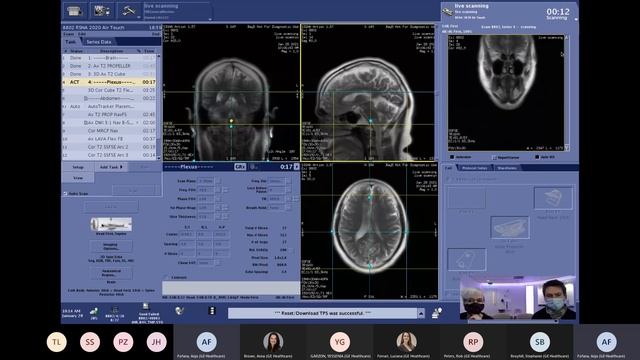Screen dimensions: 640x360
Task: Switch to the Coil tab, right panel
Action: (449, 168)
